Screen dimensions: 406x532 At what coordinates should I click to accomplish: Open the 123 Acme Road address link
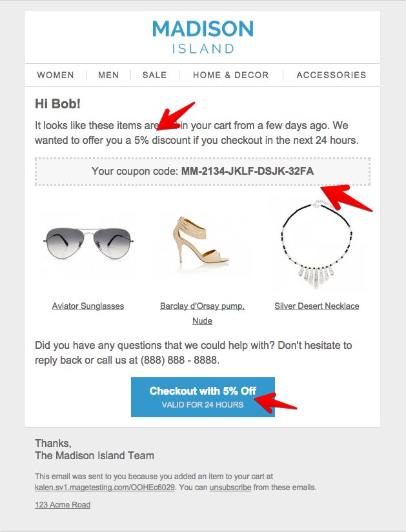point(63,505)
